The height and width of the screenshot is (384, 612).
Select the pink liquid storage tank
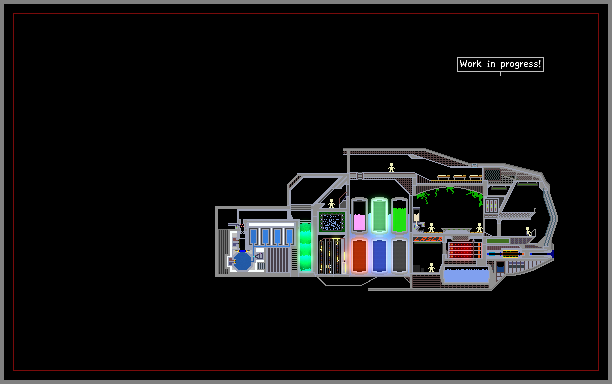pyautogui.click(x=359, y=215)
